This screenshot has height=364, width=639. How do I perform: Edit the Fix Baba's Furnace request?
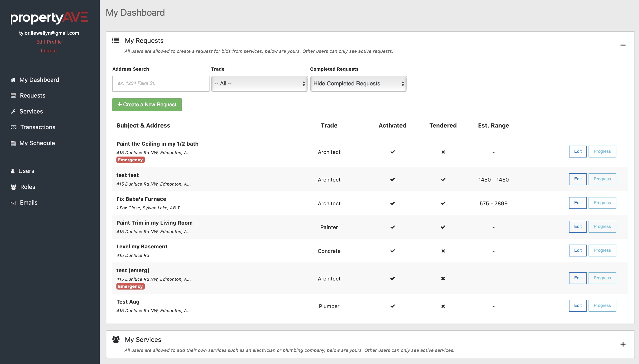pos(578,203)
